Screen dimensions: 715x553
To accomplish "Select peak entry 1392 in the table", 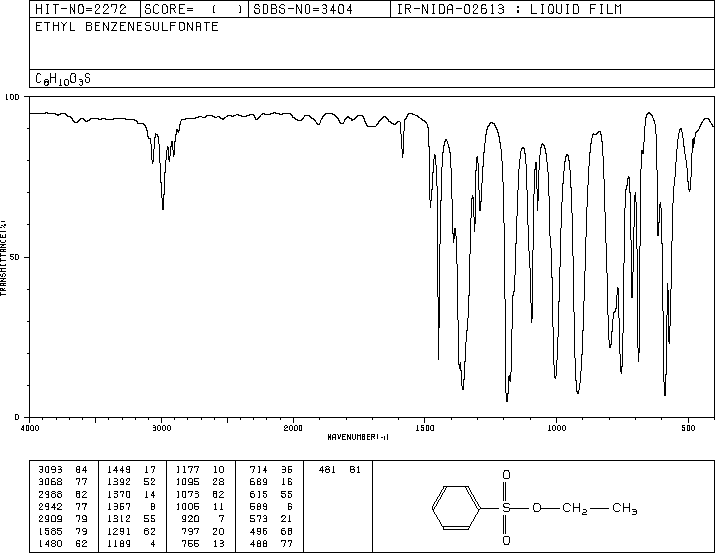I will (x=119, y=482).
